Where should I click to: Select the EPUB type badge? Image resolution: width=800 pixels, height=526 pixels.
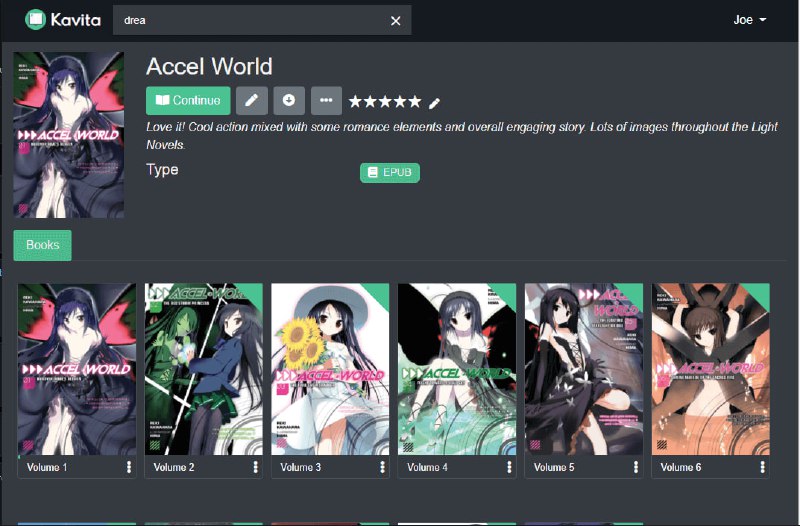[390, 173]
